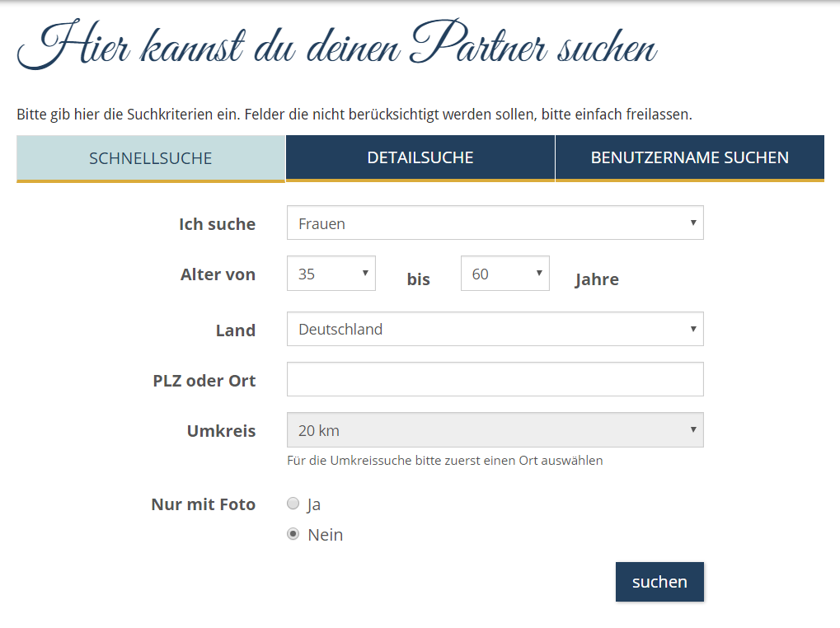Click the 'Land' label
This screenshot has width=840, height=628.
point(235,330)
